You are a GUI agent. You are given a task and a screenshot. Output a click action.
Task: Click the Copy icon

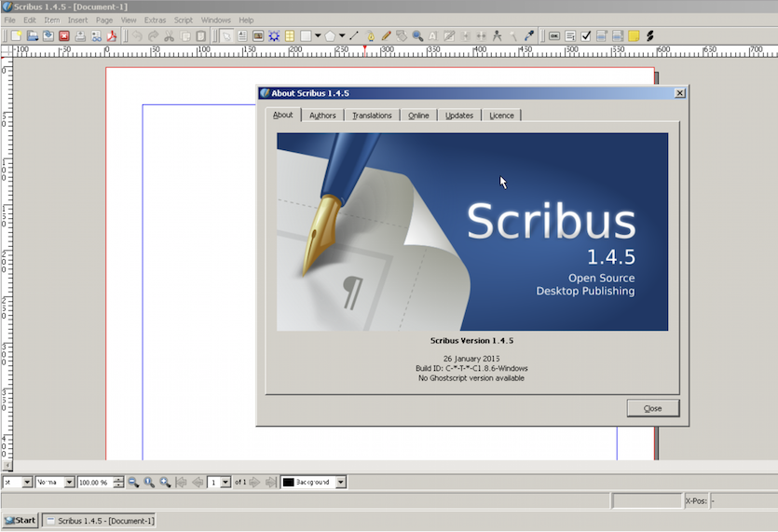click(184, 35)
